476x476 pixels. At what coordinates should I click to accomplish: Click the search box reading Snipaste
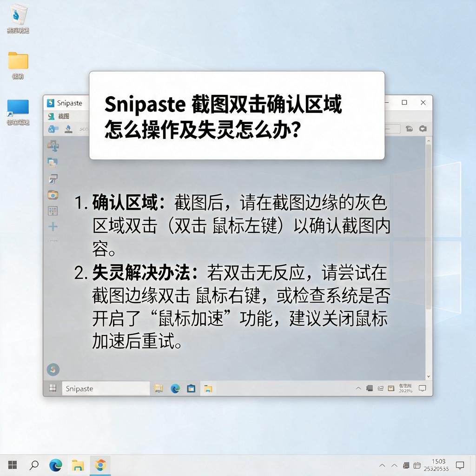click(x=106, y=389)
